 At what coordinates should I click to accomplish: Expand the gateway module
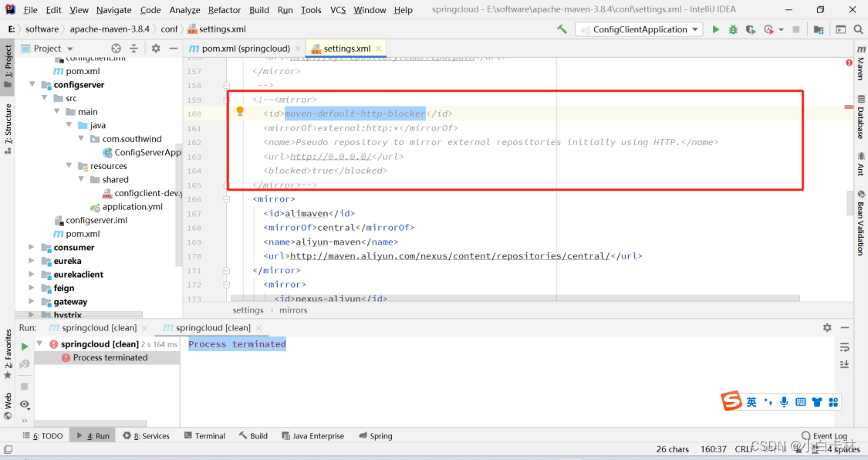coord(32,301)
